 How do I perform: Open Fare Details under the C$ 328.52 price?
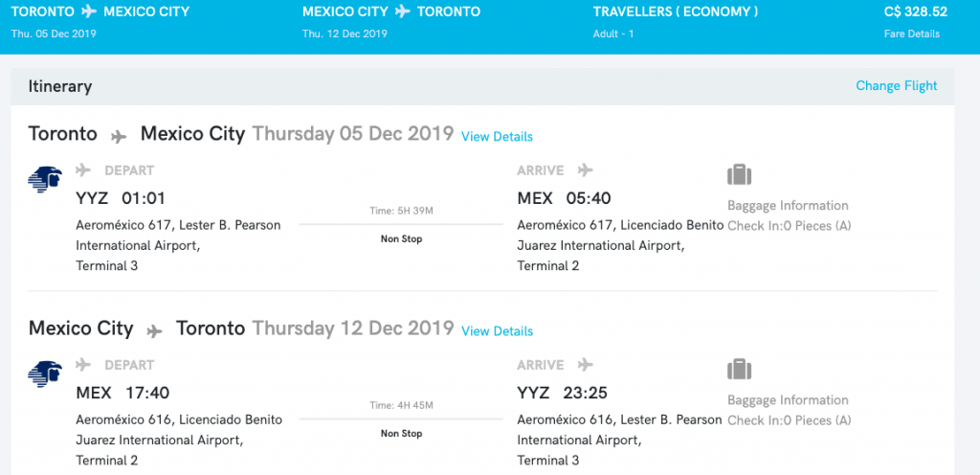911,34
